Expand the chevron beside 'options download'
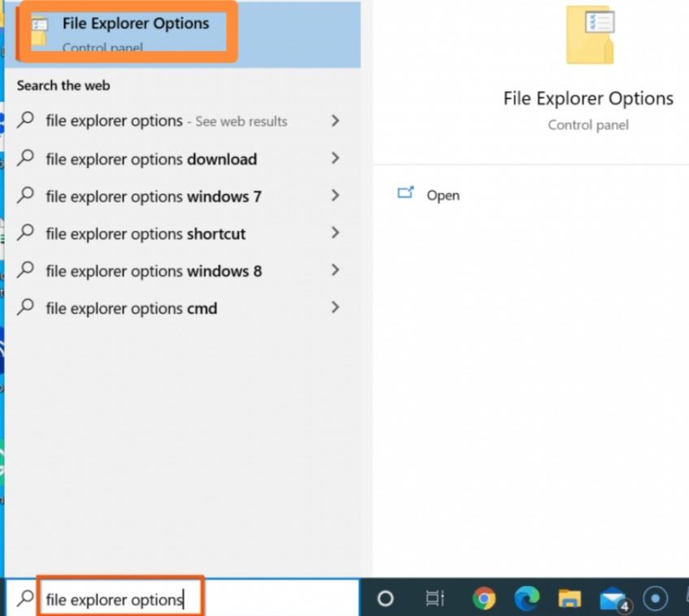This screenshot has height=616, width=689. click(336, 158)
